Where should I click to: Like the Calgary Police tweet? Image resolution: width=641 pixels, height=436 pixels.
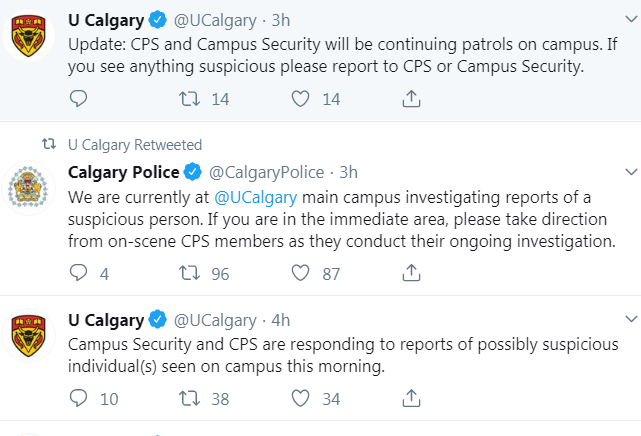coord(299,272)
